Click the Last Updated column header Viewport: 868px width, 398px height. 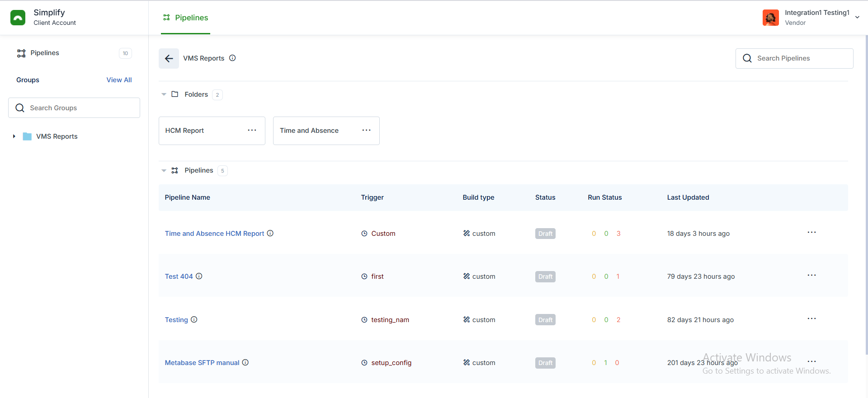tap(688, 197)
